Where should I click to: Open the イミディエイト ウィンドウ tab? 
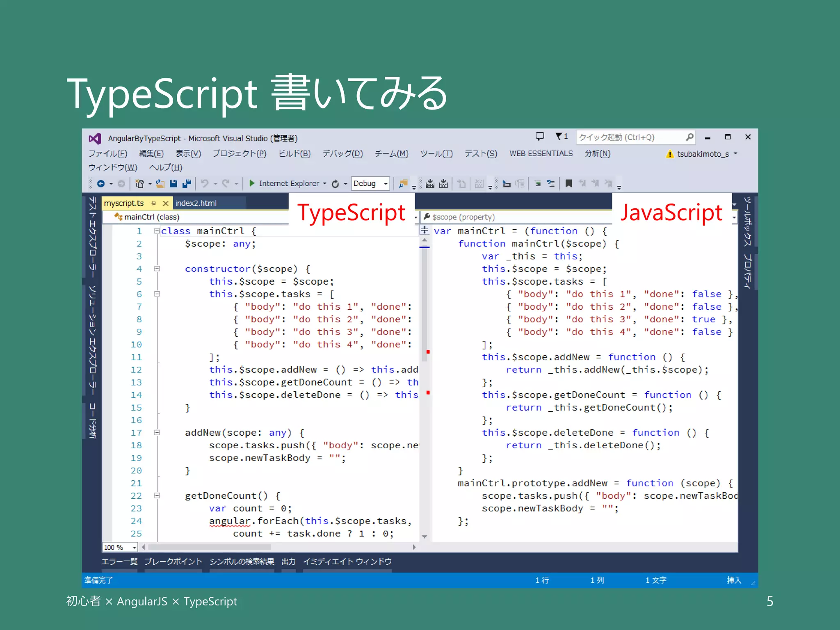347,562
